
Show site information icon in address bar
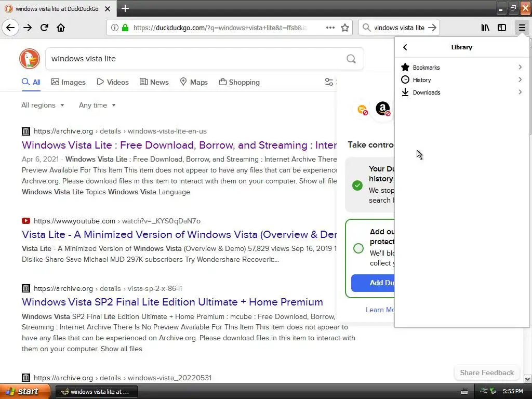(115, 28)
